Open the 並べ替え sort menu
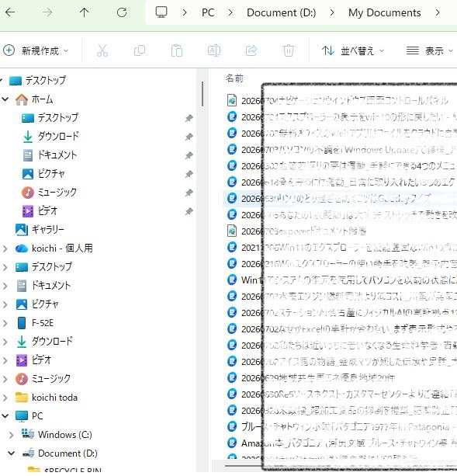The height and width of the screenshot is (476, 457). coord(353,50)
